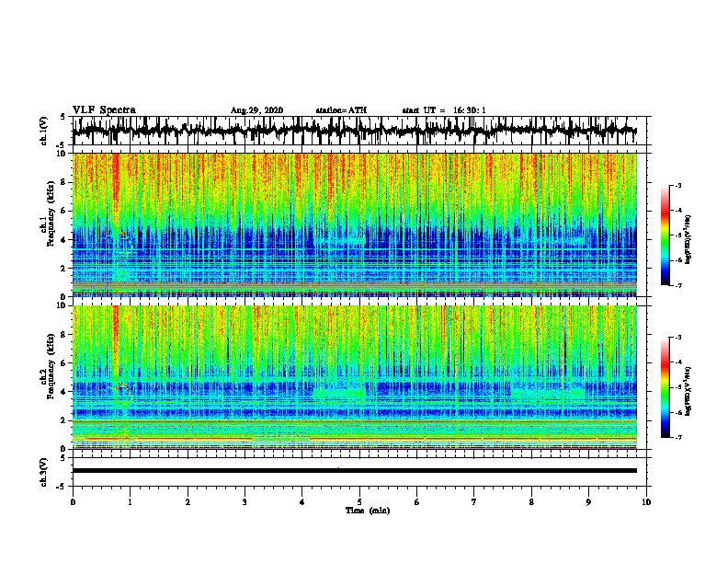Image resolution: width=728 pixels, height=563 pixels.
Task: Click the ch.1 spectrogram panel
Action: (354, 224)
